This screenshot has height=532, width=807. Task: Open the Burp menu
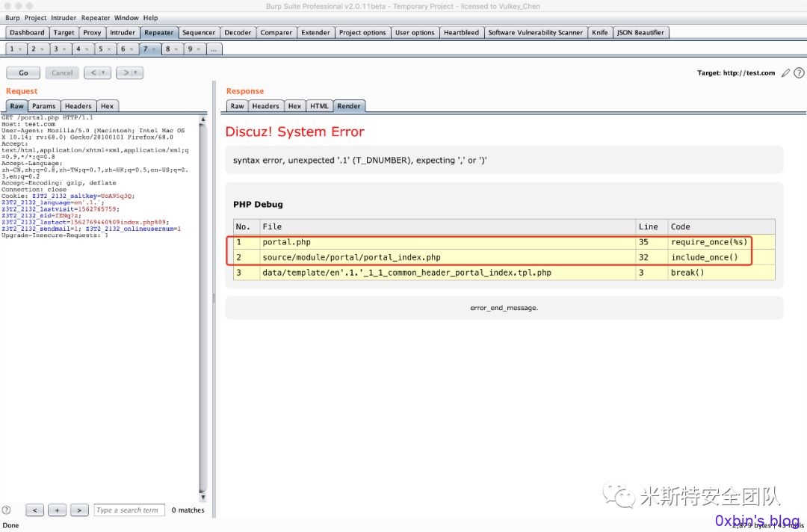(x=13, y=17)
